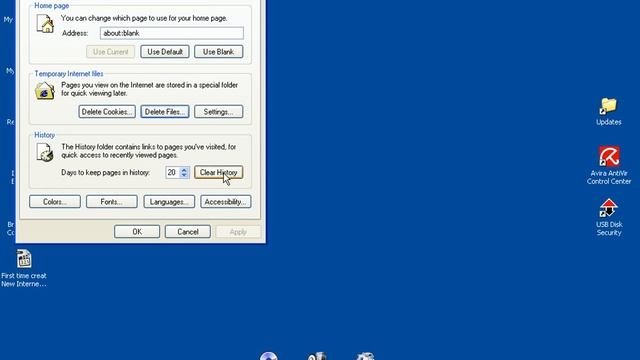Launch Avira AntiVir Control Center icon
640x360 pixels.
point(609,165)
